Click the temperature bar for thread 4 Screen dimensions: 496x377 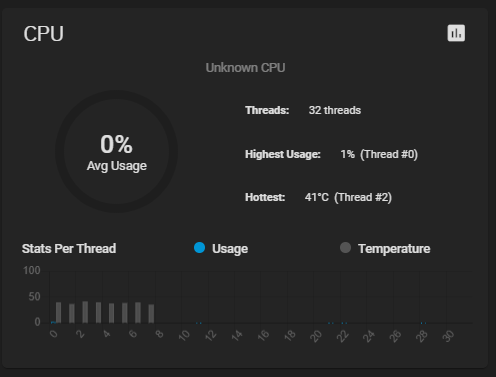coord(111,313)
